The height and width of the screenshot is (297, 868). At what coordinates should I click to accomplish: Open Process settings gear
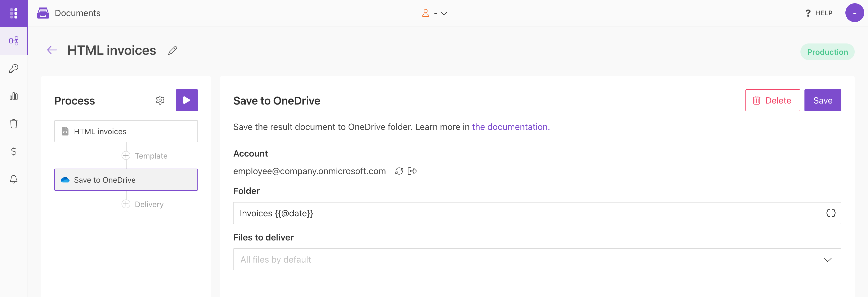160,100
